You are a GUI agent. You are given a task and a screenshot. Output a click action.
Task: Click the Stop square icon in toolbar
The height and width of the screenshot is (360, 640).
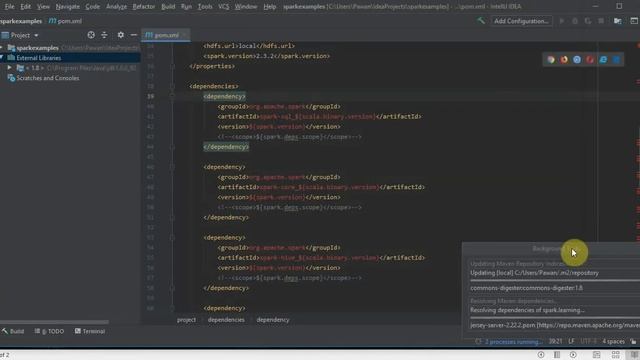coord(601,21)
